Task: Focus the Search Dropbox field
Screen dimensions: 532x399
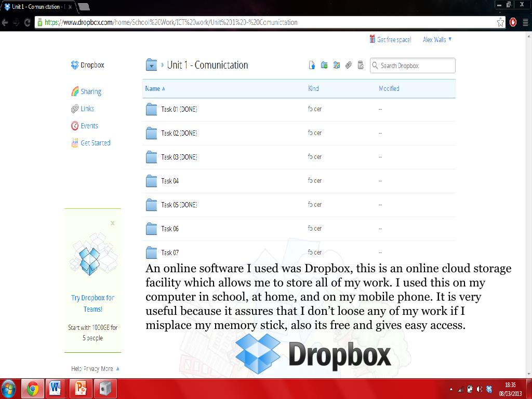Action: point(413,65)
